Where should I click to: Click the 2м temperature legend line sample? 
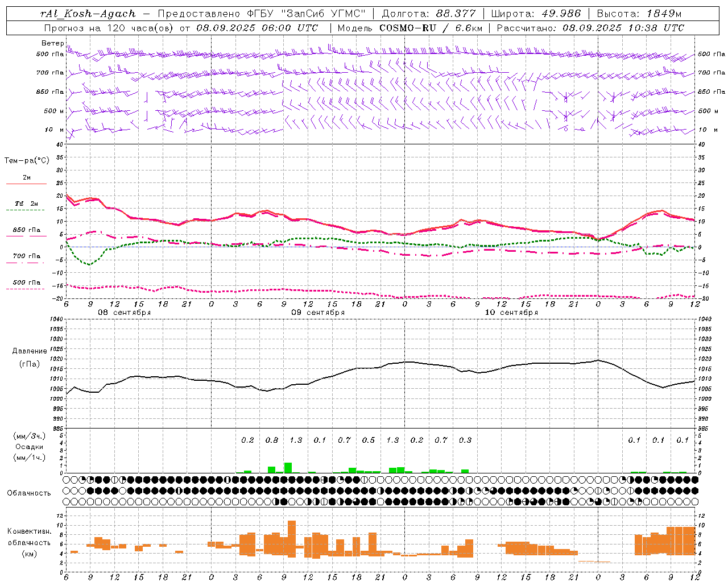click(26, 184)
